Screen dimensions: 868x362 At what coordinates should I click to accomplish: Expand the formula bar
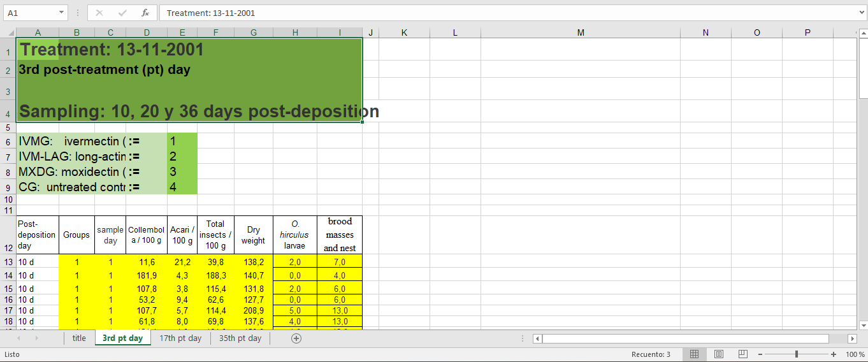coord(862,13)
